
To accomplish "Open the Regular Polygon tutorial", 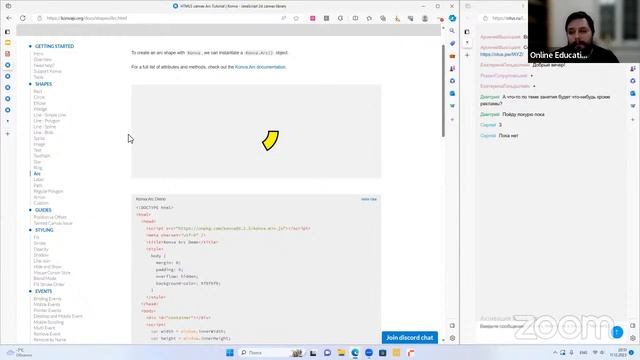I will click(48, 191).
